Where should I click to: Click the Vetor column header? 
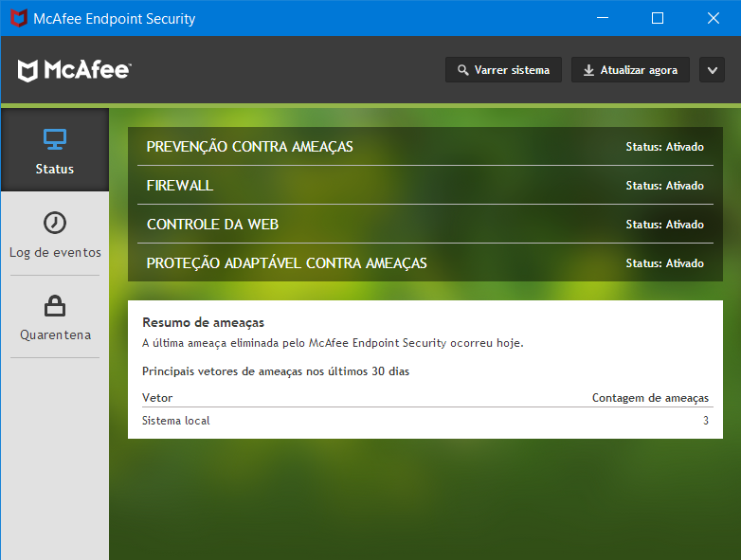tap(157, 397)
